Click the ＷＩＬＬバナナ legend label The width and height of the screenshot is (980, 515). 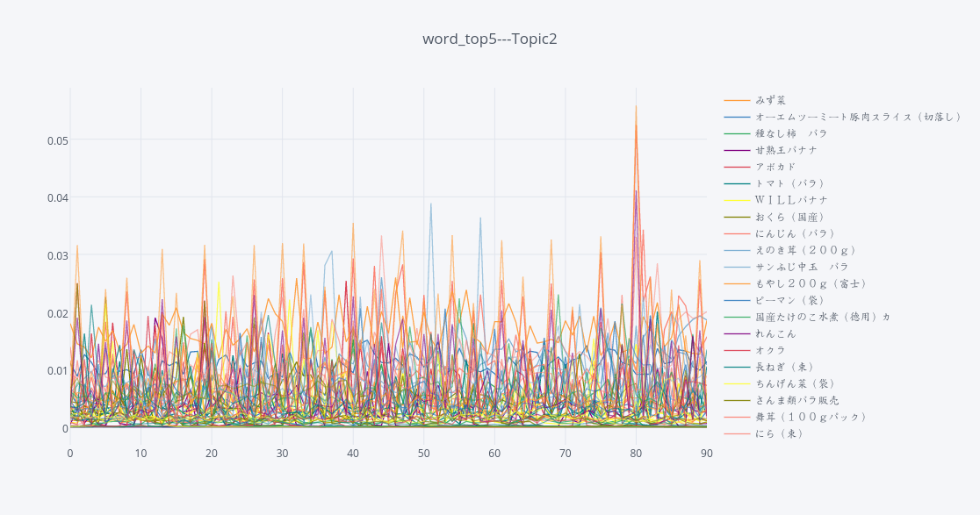791,200
